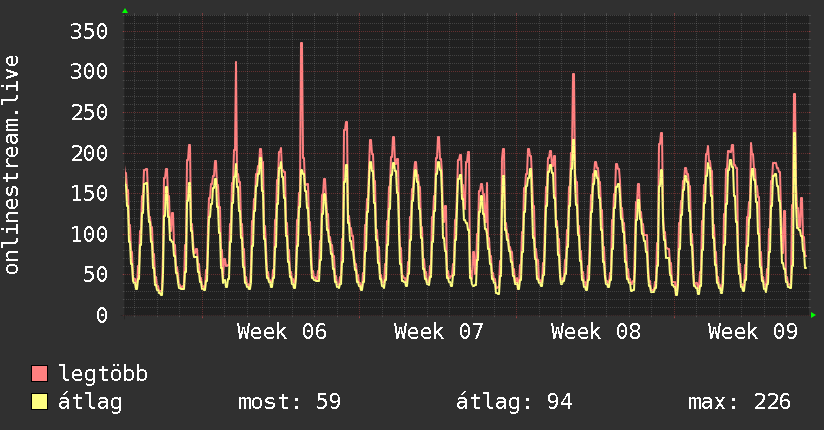Viewport: 824px width, 430px height.
Task: Select the legtöbb legend label
Action: [x=104, y=374]
